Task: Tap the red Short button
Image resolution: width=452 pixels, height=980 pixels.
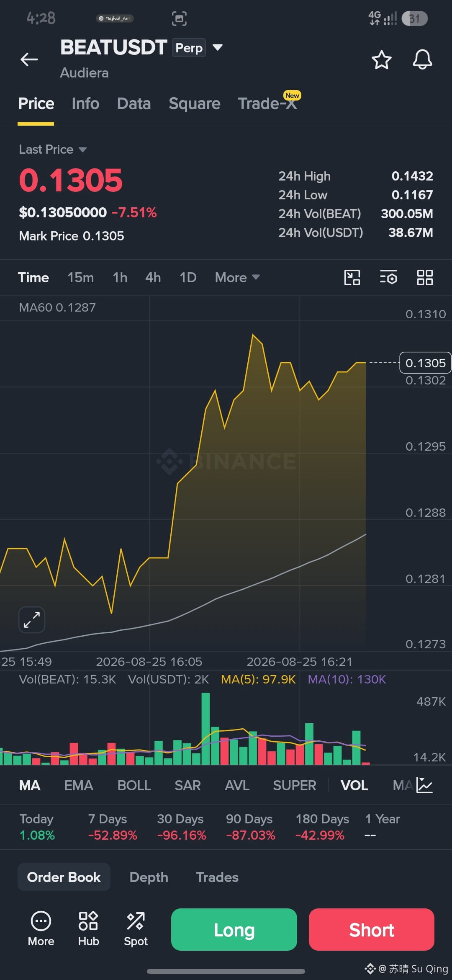Action: pos(372,929)
